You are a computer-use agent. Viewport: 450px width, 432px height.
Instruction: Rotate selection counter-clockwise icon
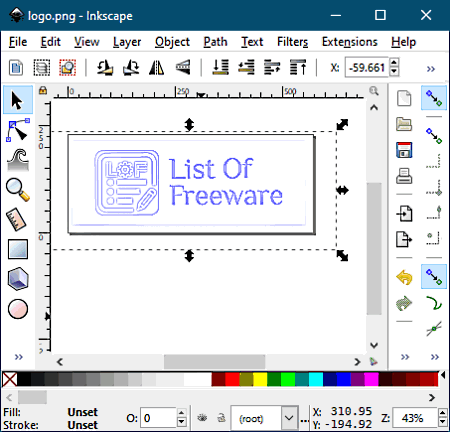[x=105, y=68]
